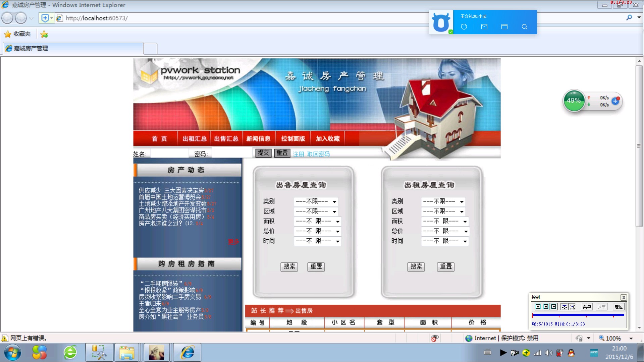Expand 面积 dropdown in 出租房屋查询

445,221
